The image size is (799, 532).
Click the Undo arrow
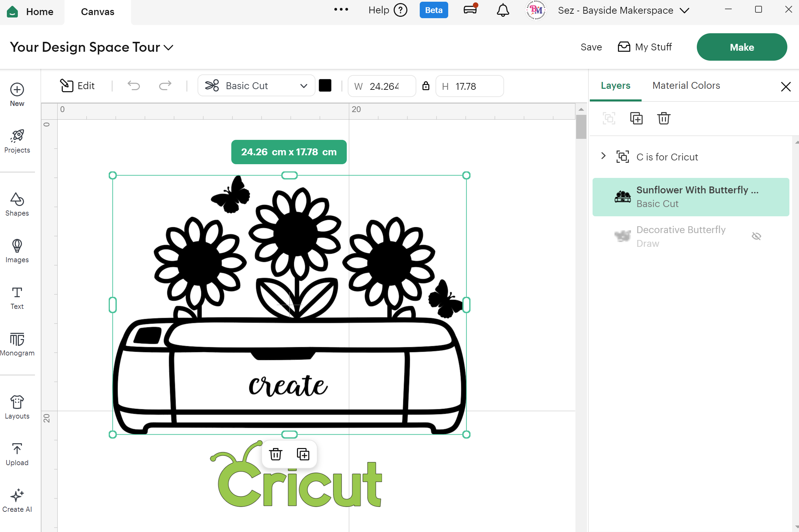click(134, 86)
